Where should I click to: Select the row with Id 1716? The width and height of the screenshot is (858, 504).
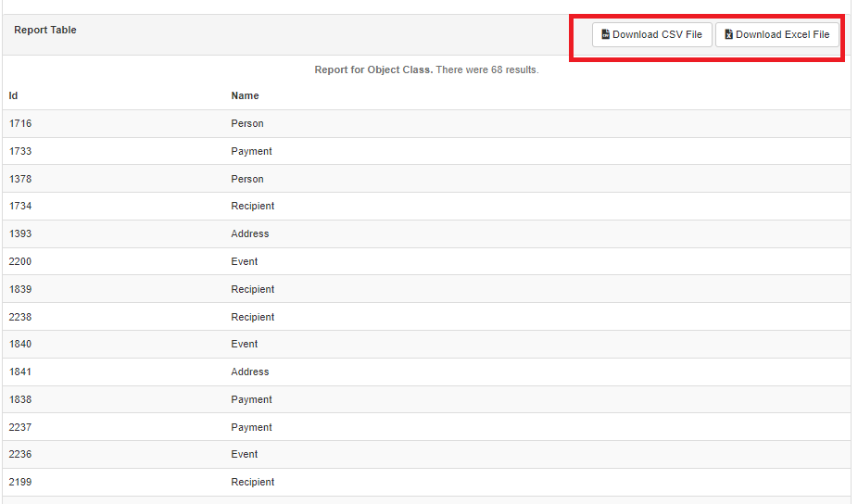pos(20,123)
